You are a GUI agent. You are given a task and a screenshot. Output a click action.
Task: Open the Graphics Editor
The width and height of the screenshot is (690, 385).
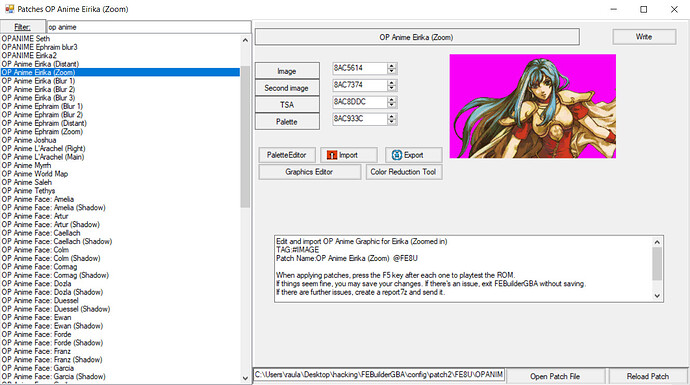pos(309,172)
